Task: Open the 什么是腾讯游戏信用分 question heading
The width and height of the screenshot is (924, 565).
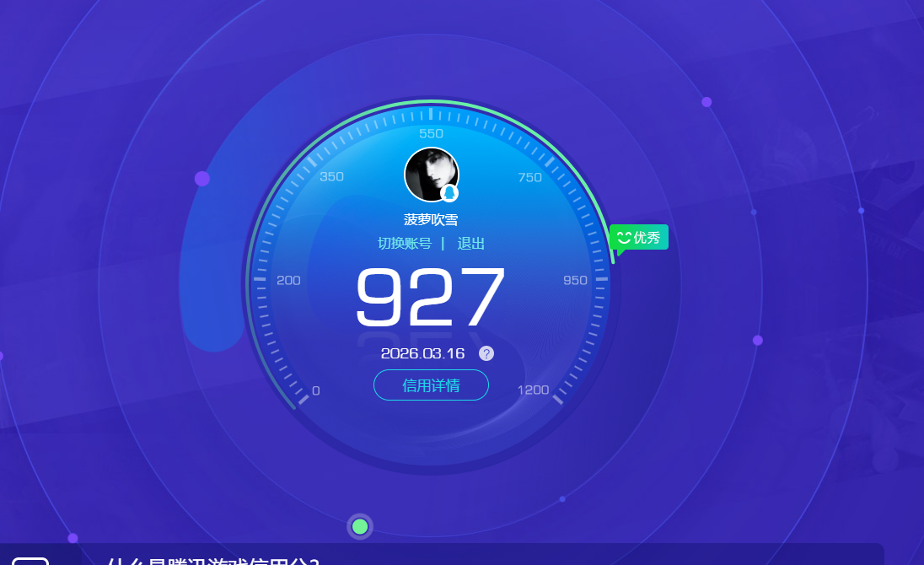Action: (x=213, y=561)
